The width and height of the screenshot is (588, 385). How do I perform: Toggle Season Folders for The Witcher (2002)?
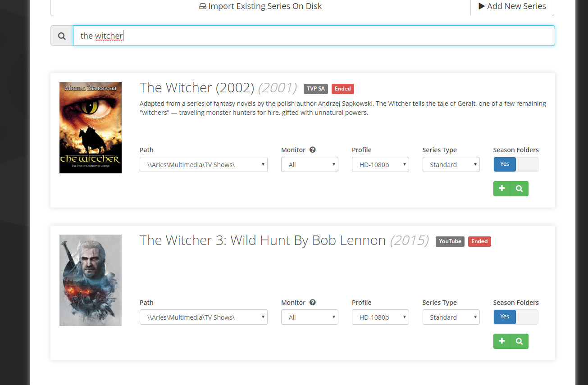(515, 164)
